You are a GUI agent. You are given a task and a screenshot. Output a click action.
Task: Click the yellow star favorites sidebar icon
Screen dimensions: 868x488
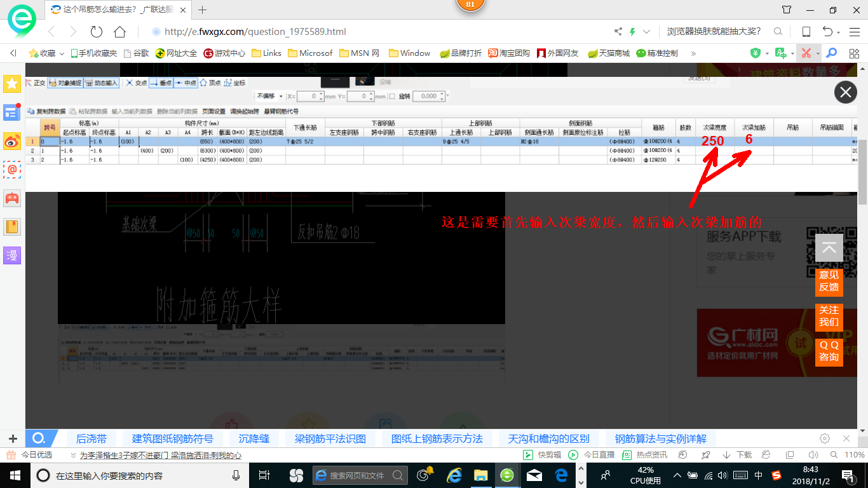12,83
